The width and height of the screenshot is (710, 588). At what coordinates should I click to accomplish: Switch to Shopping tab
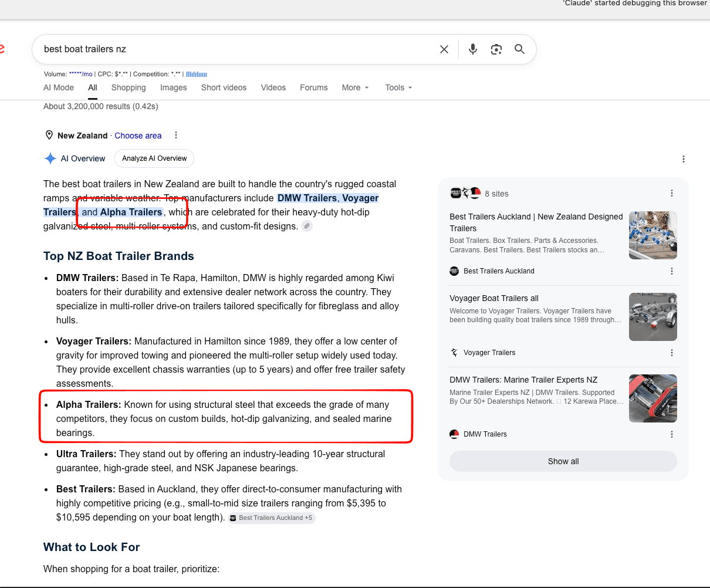[129, 87]
